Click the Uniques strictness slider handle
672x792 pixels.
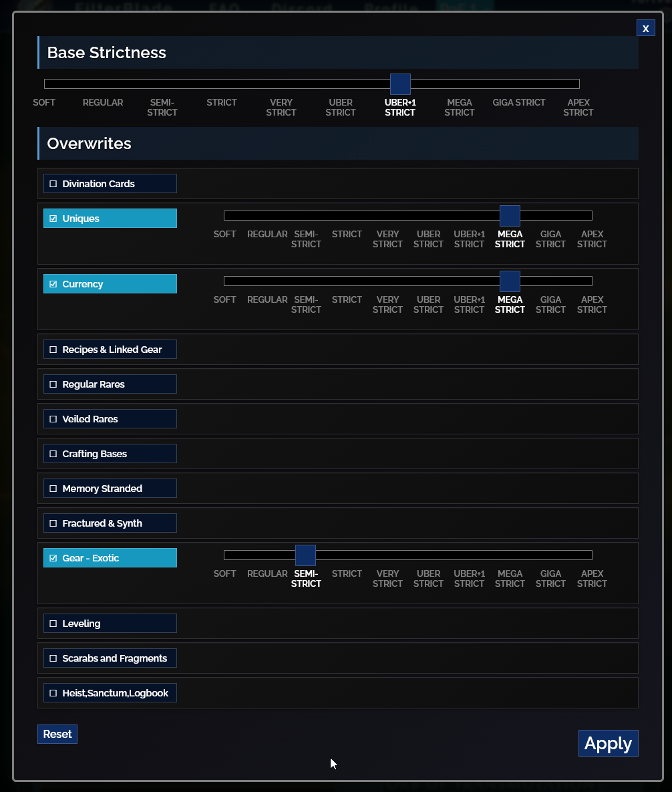pyautogui.click(x=510, y=216)
